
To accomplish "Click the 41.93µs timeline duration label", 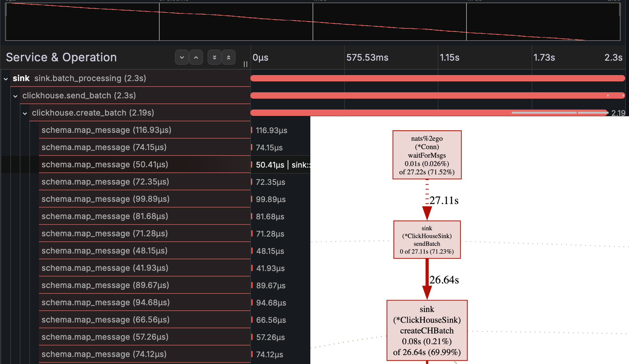I will pos(270,268).
